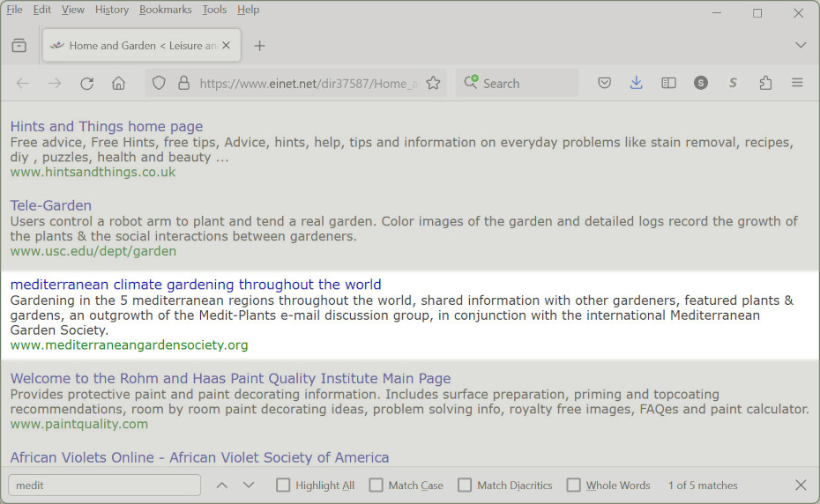Open the Bookmarks menu
The height and width of the screenshot is (504, 820).
point(165,10)
